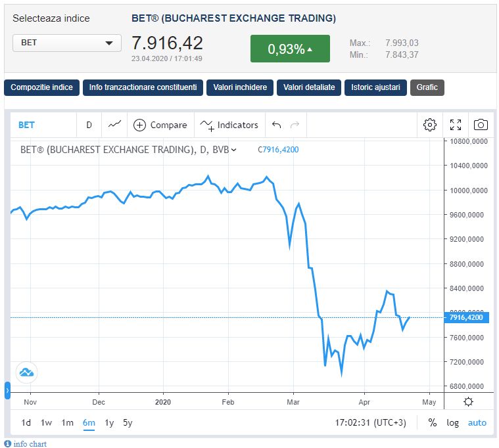Viewport: 499px width, 448px height.
Task: Open Info tranzactionare constituenti tab
Action: [143, 87]
